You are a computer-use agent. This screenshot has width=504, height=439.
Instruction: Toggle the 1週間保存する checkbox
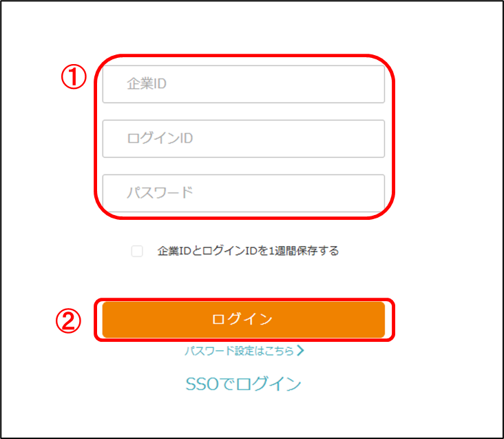(137, 251)
